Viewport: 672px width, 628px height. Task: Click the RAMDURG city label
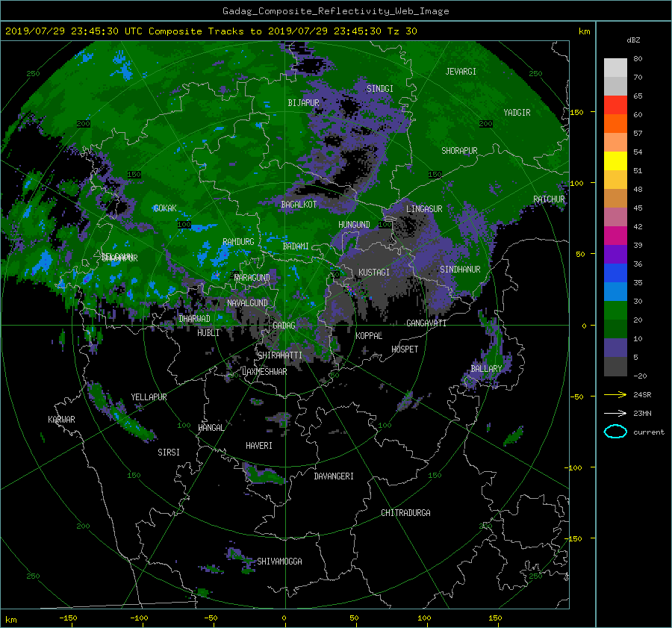[238, 242]
